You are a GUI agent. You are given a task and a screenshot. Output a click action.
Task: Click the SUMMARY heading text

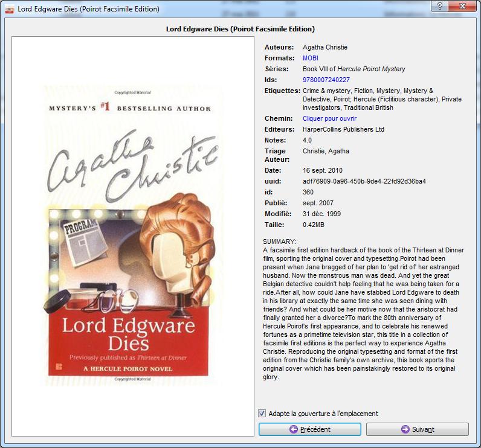point(279,242)
